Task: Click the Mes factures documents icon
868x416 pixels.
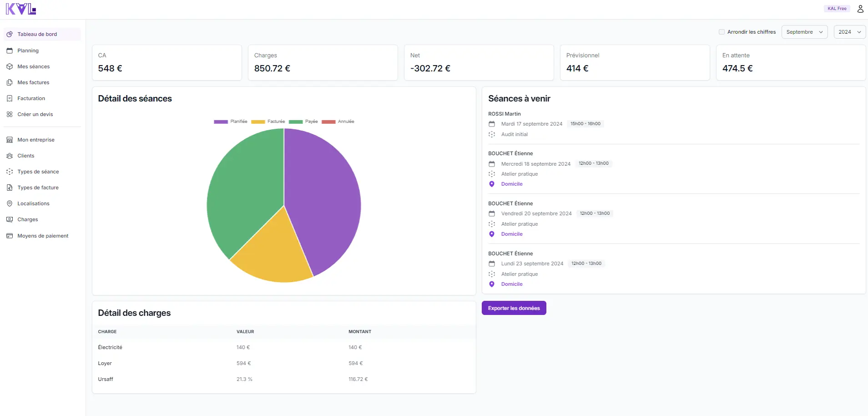Action: click(10, 82)
